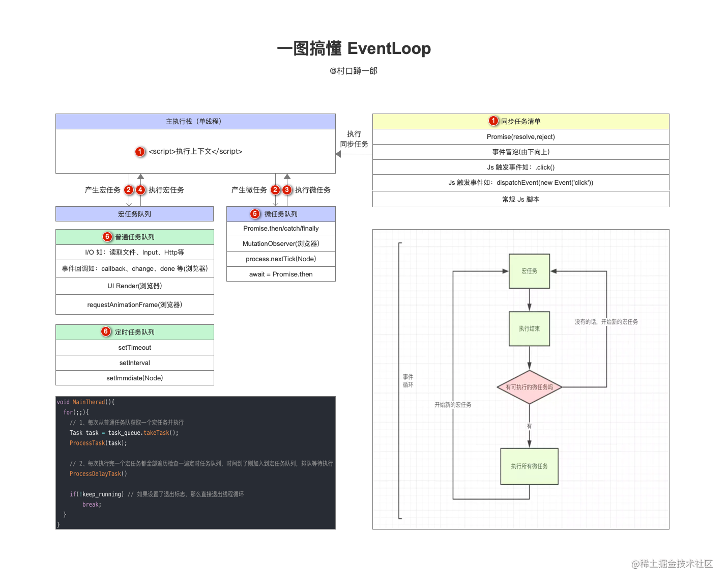Viewport: 728px width, 584px height.
Task: Click the pink "有可执行的微任务吗" diamond
Action: [530, 387]
